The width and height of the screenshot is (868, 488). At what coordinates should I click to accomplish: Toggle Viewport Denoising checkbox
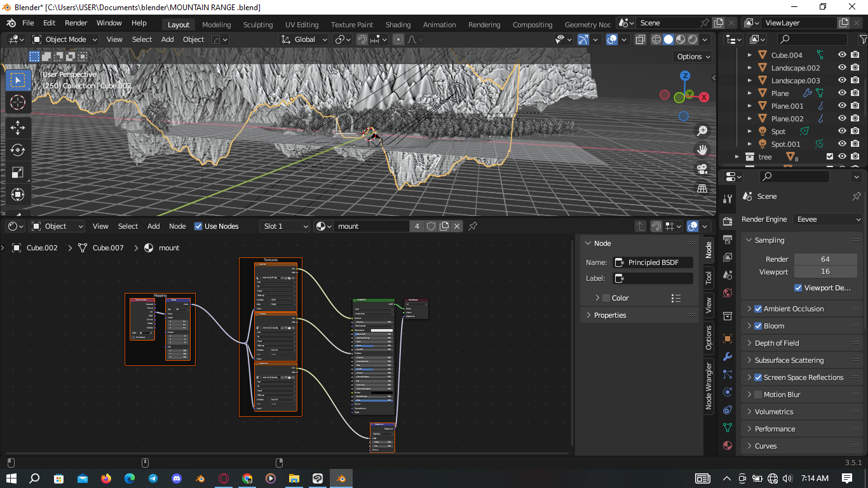click(x=798, y=288)
